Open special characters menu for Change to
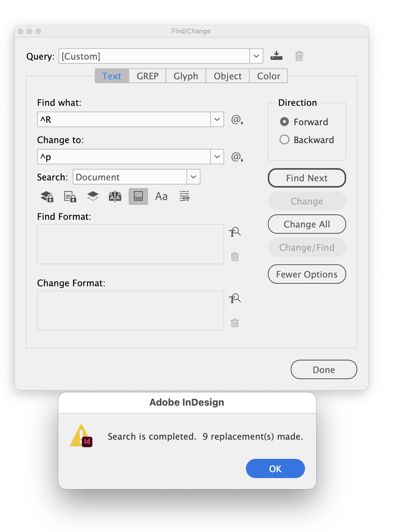 click(x=237, y=157)
